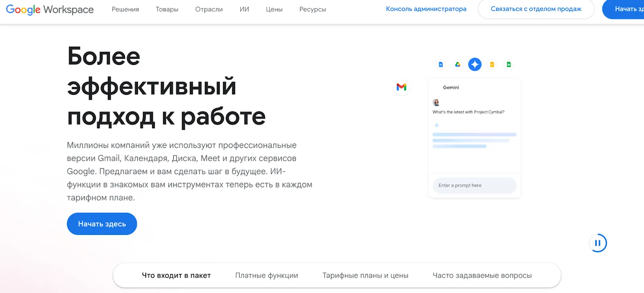Viewport: 644px width, 293px height.
Task: Click the 'Enter a prompt here' field
Action: (x=474, y=185)
